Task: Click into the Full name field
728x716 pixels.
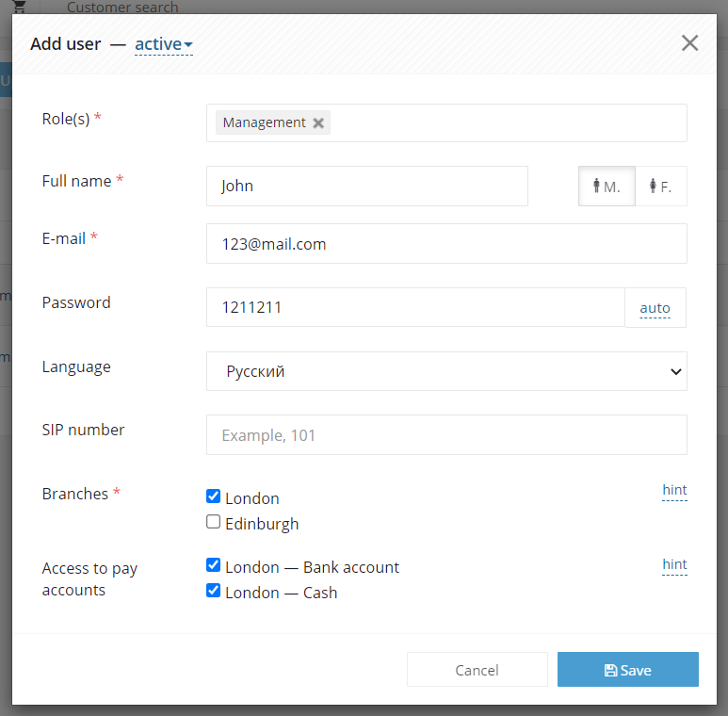Action: click(x=366, y=187)
